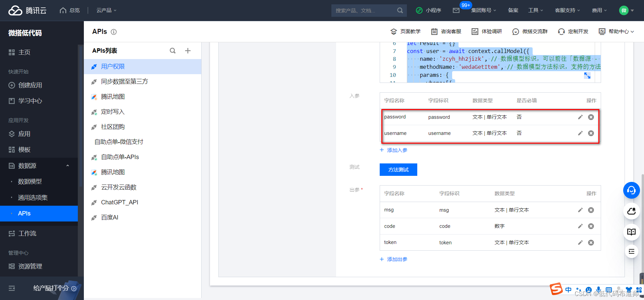The height and width of the screenshot is (300, 644).
Task: Edit the code output parameter
Action: [580, 226]
